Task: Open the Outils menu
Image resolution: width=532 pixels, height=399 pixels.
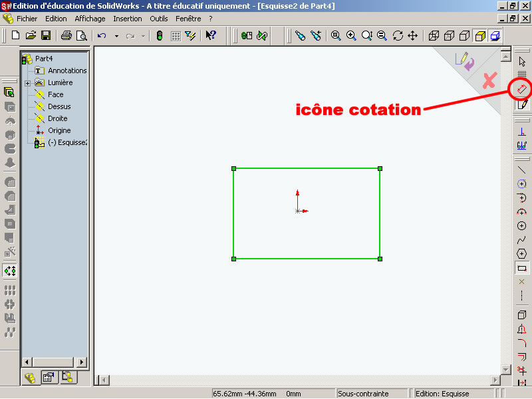Action: point(159,19)
